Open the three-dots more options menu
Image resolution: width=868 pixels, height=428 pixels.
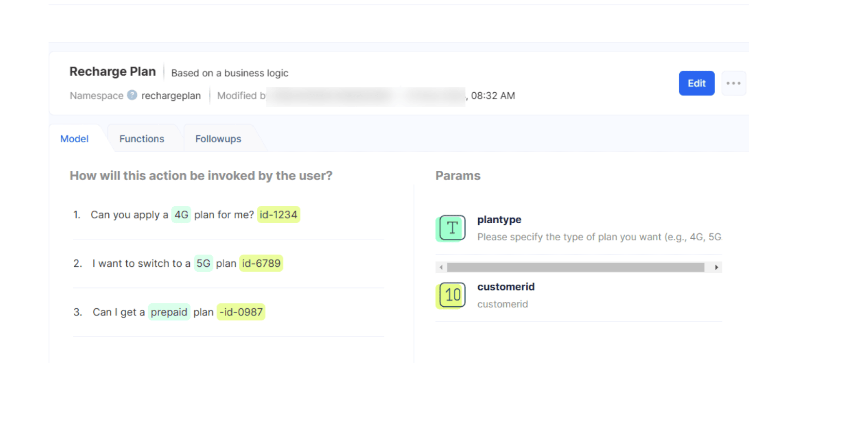pos(733,83)
